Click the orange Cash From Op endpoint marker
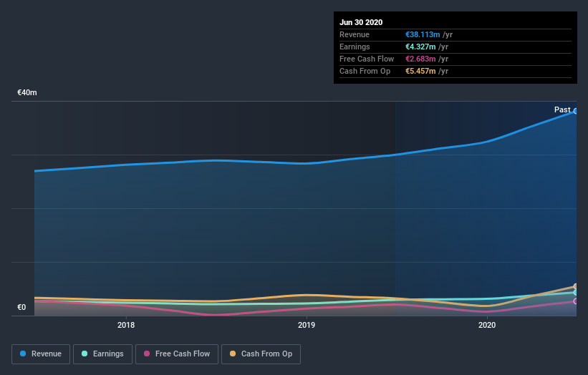 pyautogui.click(x=576, y=286)
